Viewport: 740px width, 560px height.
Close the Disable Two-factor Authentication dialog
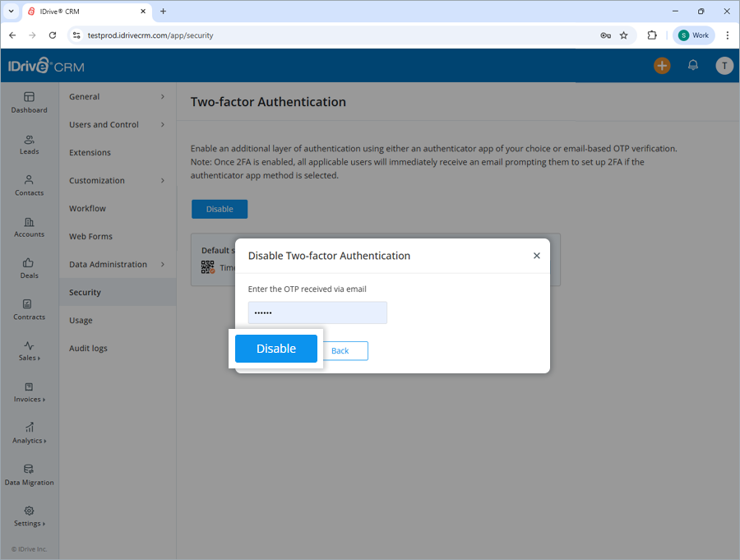click(x=537, y=255)
